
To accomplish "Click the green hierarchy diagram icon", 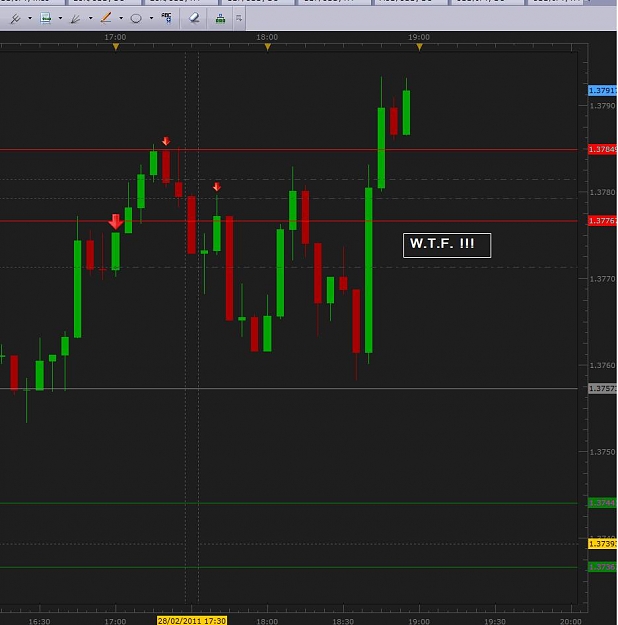I will click(220, 18).
